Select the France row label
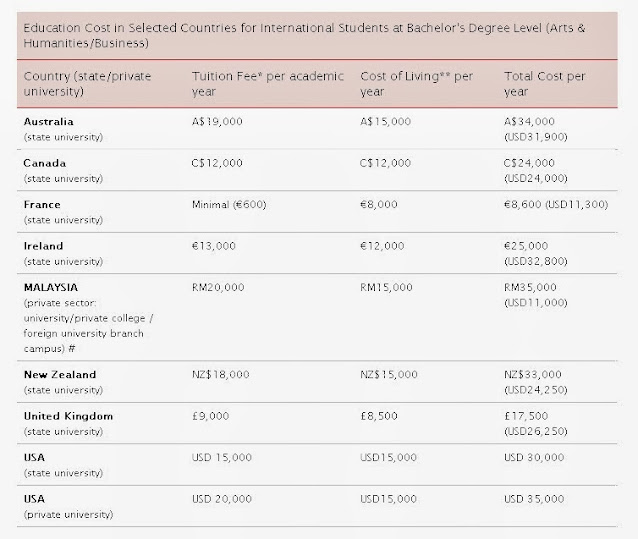This screenshot has height=539, width=638. click(44, 204)
